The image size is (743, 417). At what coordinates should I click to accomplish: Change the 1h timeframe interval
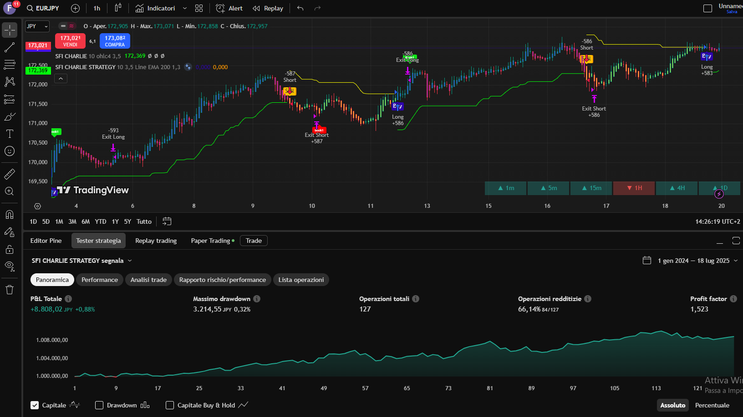tap(97, 9)
